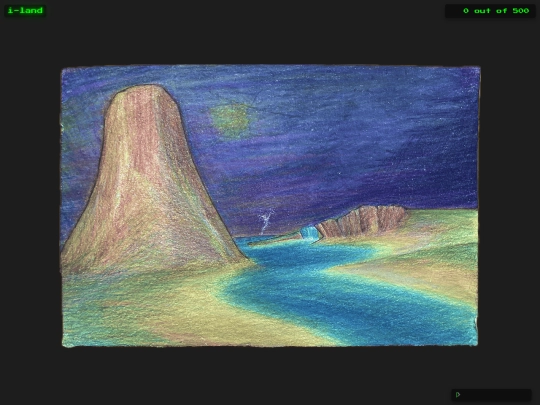Viewport: 540px width, 405px height.
Task: Click the '0 out of 500' score counter
Action: click(490, 11)
